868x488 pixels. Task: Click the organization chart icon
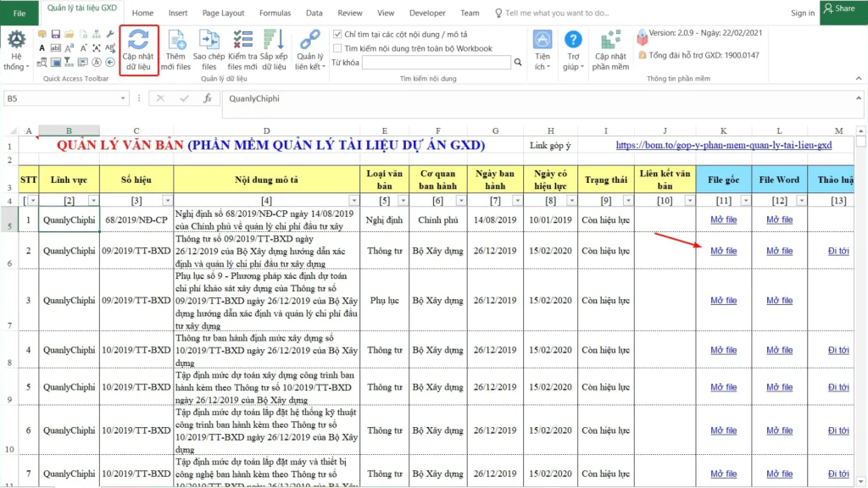click(97, 34)
